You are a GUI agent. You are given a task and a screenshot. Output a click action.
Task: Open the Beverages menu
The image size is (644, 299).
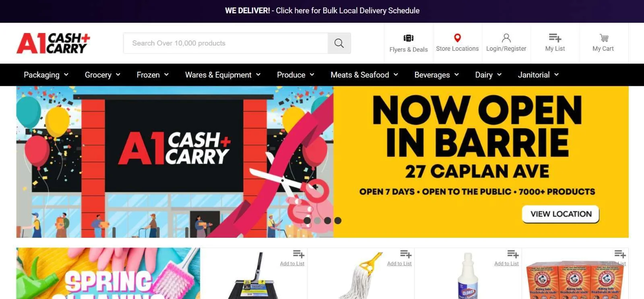tap(437, 75)
